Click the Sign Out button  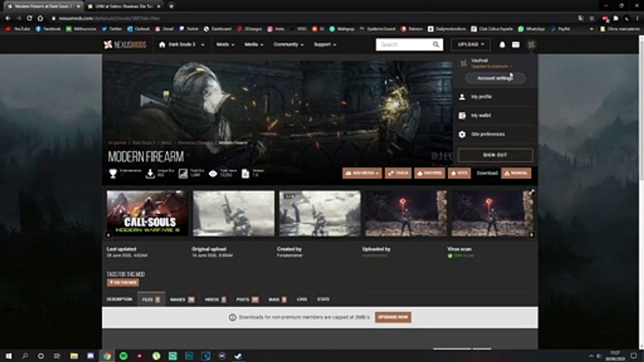pyautogui.click(x=495, y=155)
